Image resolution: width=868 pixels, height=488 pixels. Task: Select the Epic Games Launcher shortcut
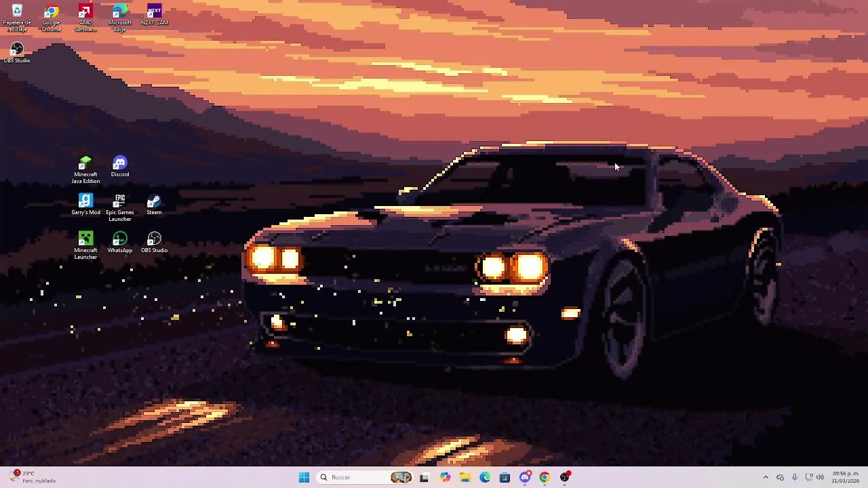point(120,207)
